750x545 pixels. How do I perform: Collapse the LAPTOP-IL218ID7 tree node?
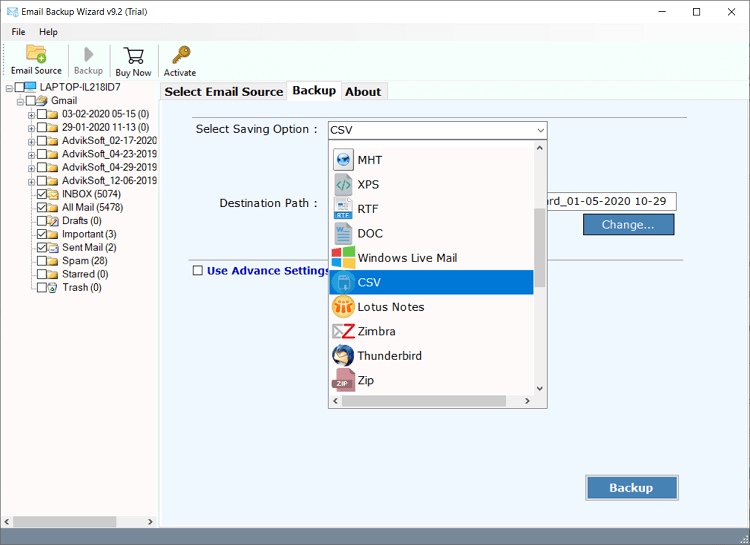click(9, 88)
